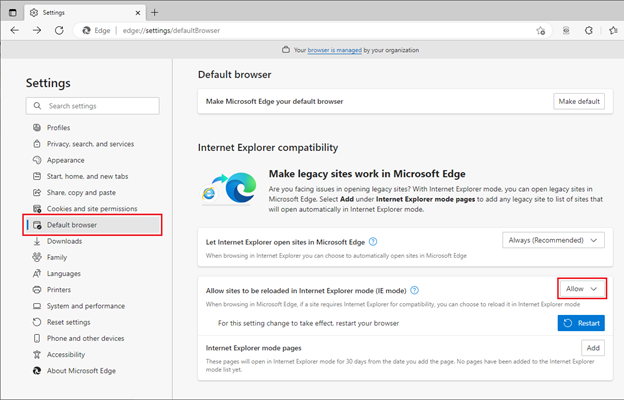
Task: Select Downloads in the settings sidebar
Action: (x=64, y=241)
